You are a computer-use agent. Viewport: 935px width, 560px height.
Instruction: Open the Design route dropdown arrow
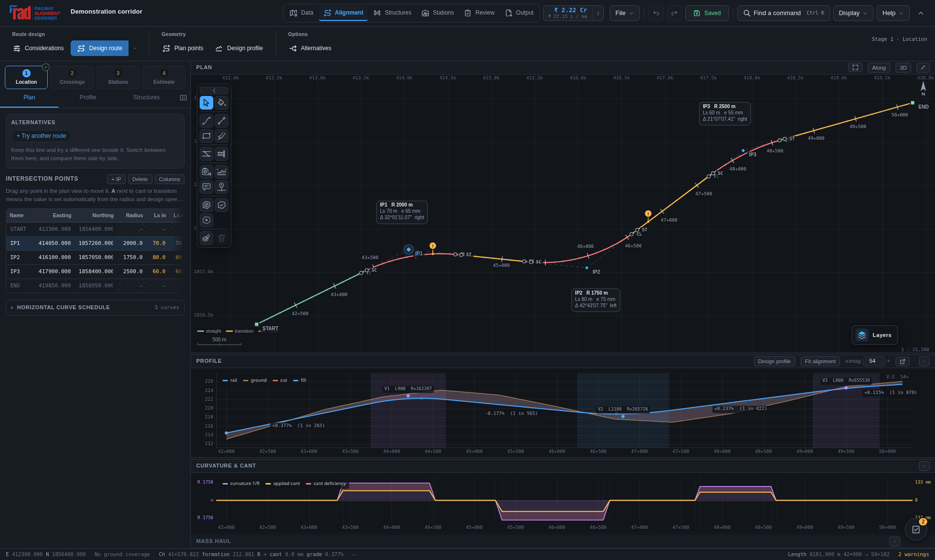[135, 48]
